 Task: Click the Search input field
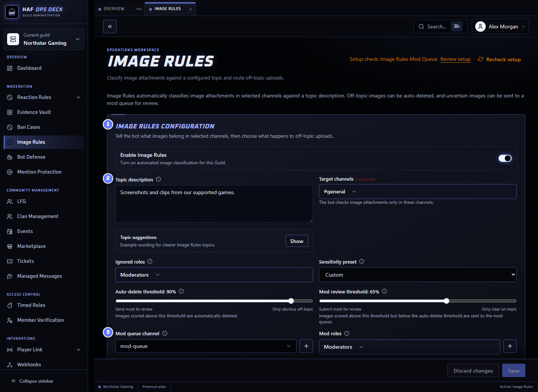440,27
